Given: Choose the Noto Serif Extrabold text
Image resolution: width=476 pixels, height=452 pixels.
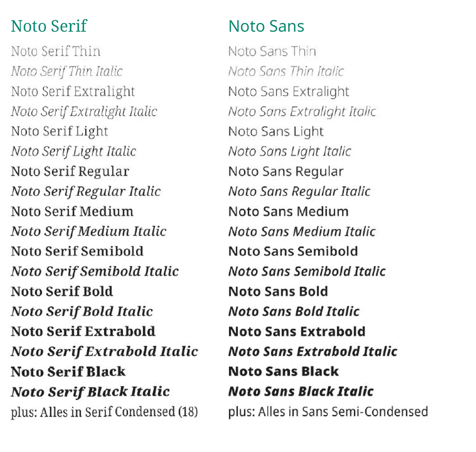Looking at the screenshot, I should click(83, 332).
